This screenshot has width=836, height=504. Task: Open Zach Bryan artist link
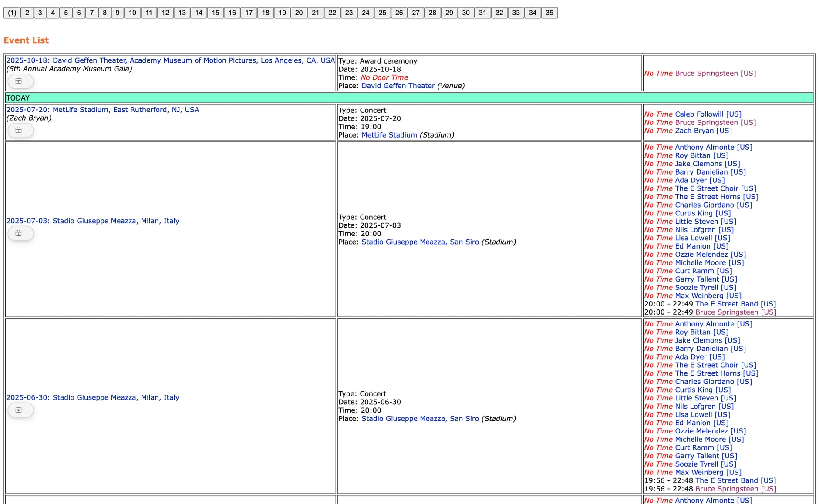coord(703,131)
